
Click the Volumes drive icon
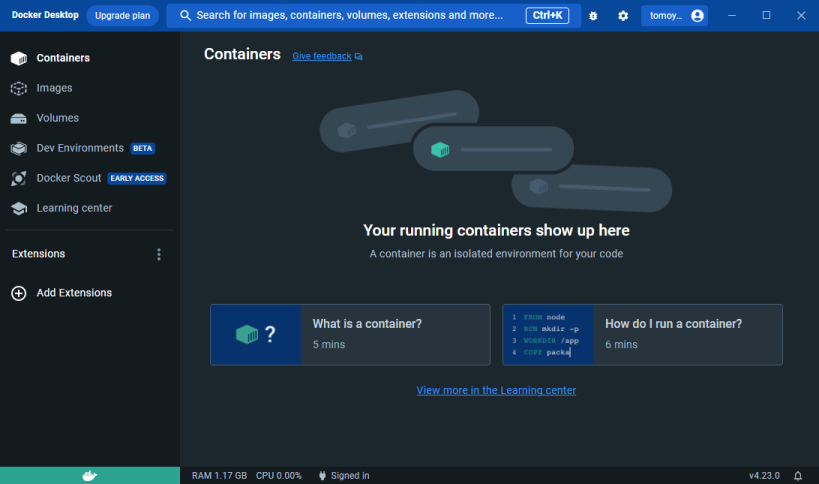19,119
